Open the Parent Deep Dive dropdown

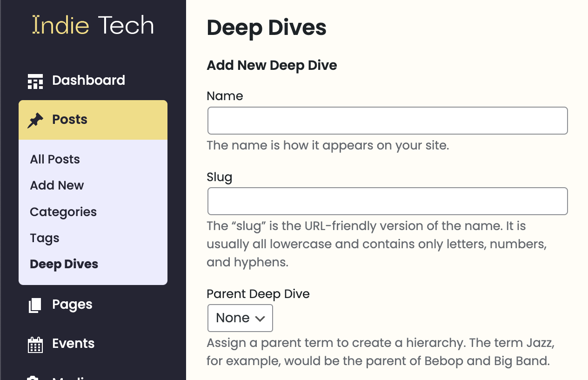(x=240, y=318)
